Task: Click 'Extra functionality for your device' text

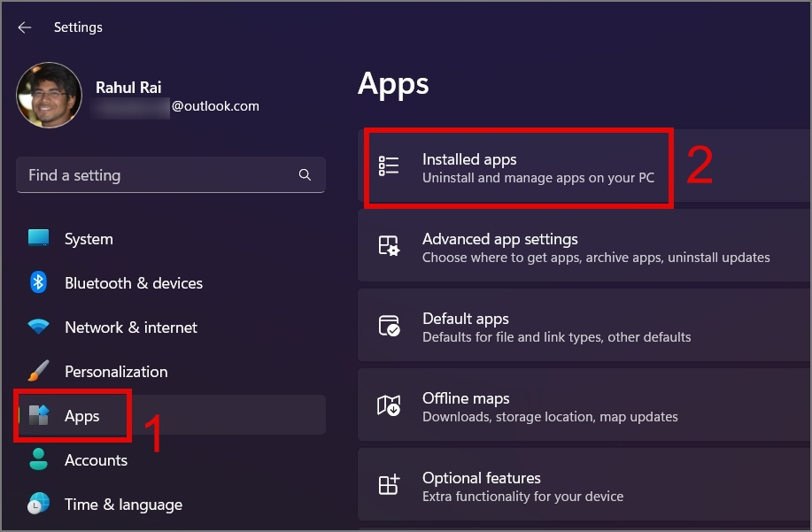Action: coord(523,497)
